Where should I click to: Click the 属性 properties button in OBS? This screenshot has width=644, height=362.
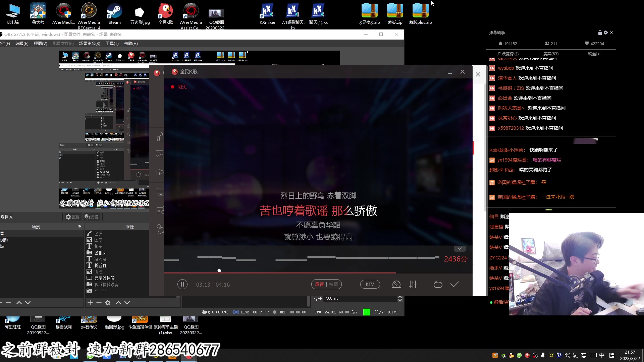click(x=73, y=217)
